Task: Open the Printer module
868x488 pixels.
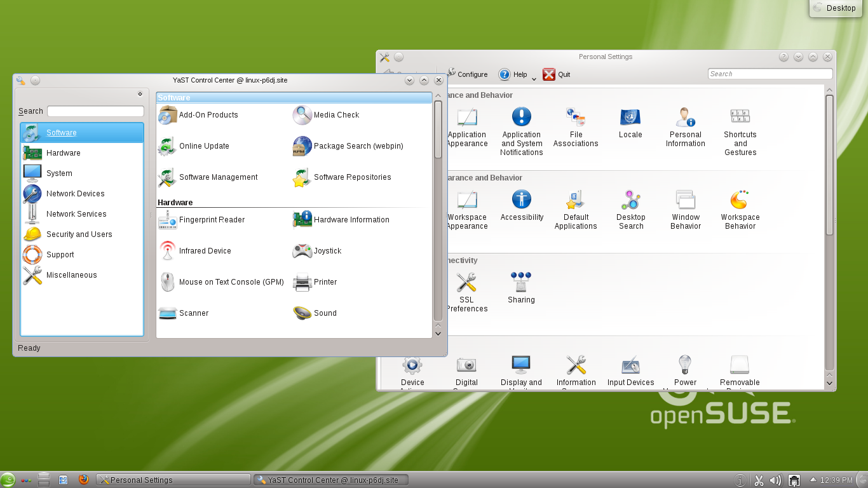Action: [x=315, y=282]
